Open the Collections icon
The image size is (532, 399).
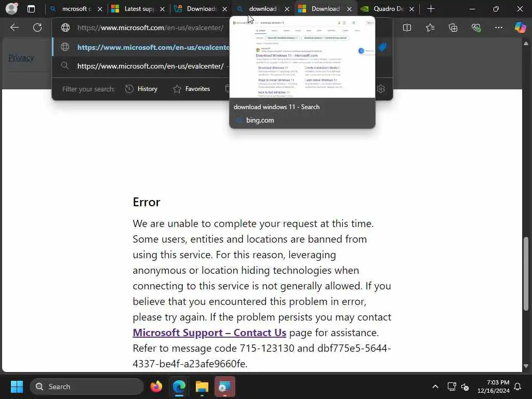453,28
